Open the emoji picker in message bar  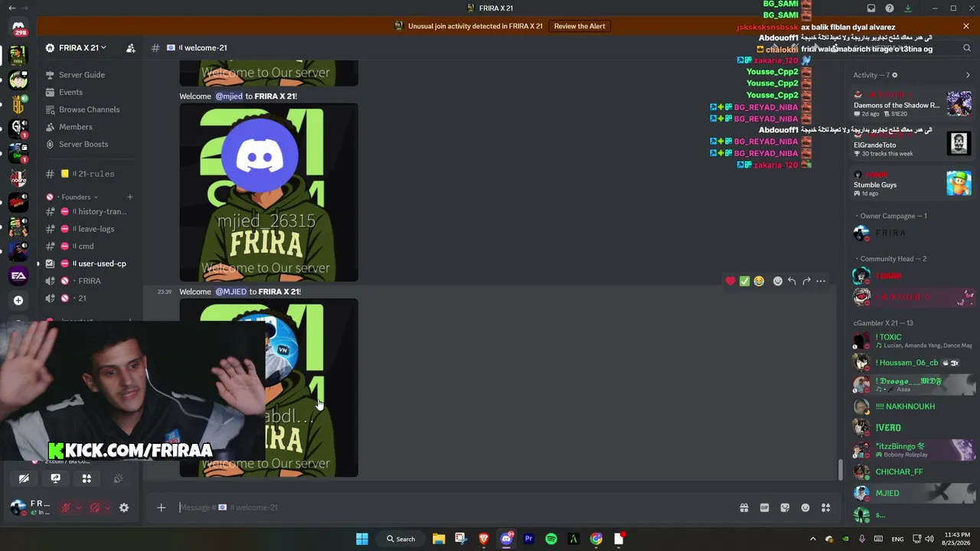(805, 507)
